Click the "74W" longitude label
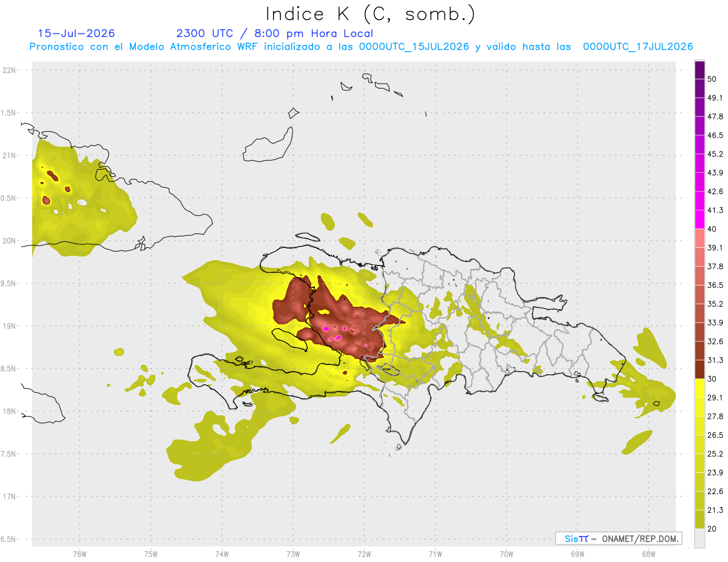This screenshot has height=562, width=728. click(x=222, y=554)
